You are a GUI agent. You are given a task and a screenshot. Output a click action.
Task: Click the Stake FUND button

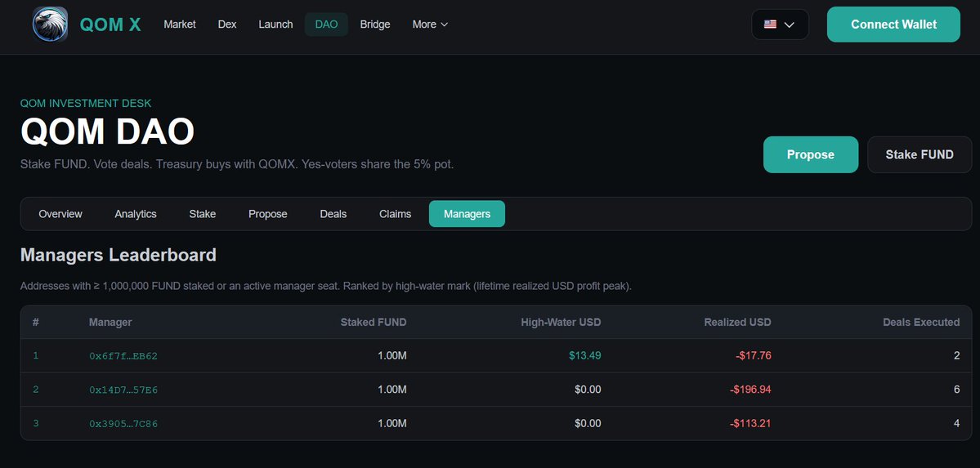(920, 154)
